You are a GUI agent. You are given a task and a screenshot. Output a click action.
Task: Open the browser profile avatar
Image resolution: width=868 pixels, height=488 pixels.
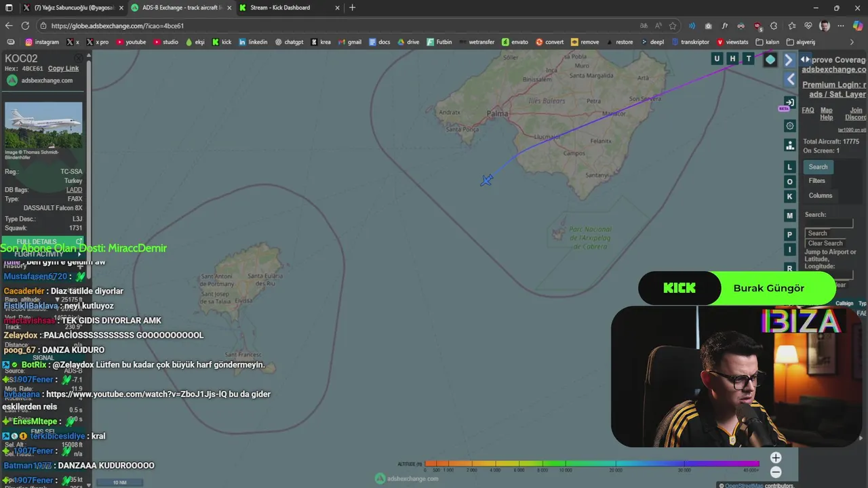[x=825, y=26]
